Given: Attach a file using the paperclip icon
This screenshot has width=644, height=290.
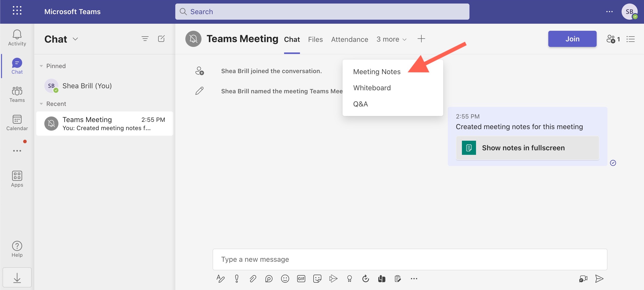Looking at the screenshot, I should (x=253, y=279).
